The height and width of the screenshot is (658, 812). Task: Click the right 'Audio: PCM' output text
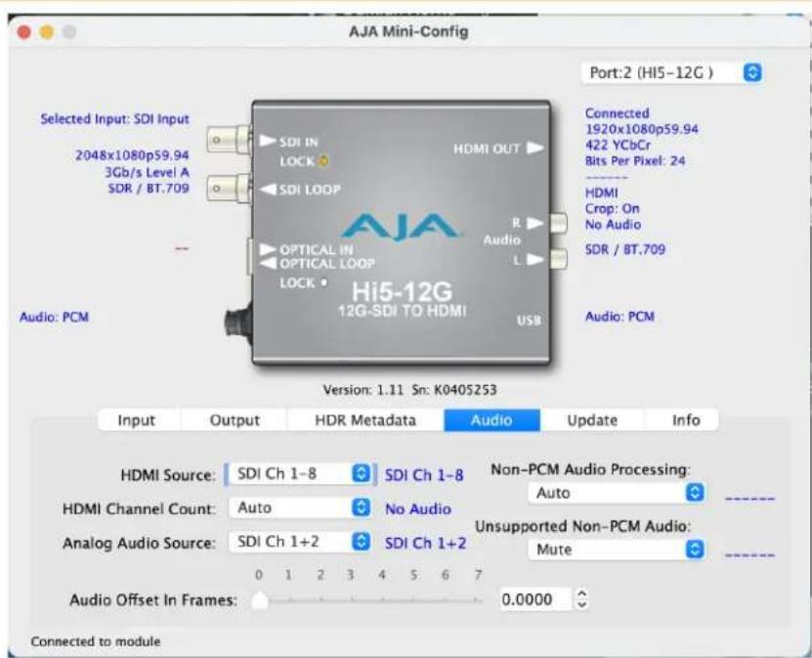click(620, 316)
